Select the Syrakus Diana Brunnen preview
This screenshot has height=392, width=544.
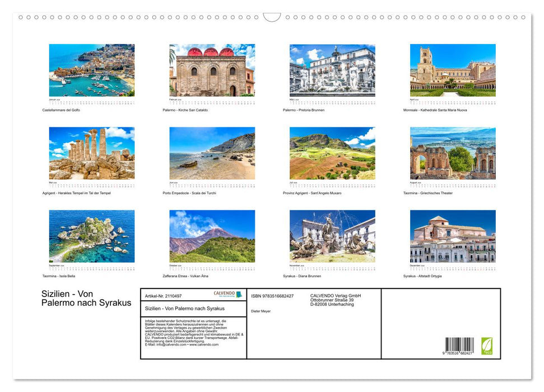point(332,236)
